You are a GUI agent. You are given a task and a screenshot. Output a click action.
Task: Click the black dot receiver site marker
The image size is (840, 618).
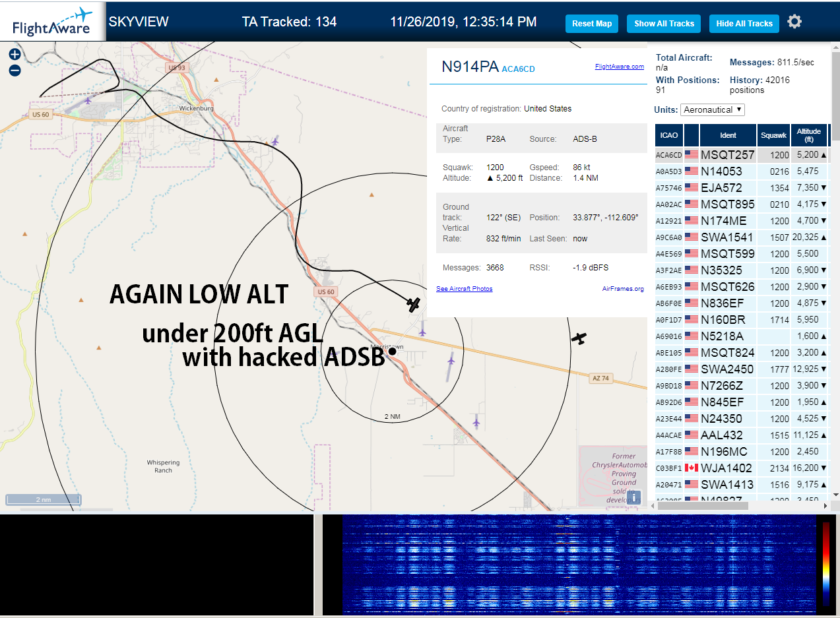coord(392,351)
